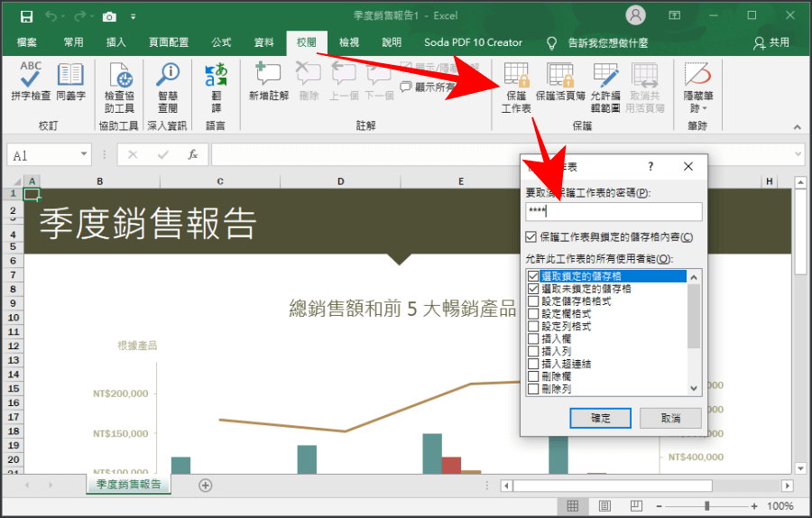Expand the formula bar arrow
Viewport: 812px width, 518px height.
click(x=798, y=154)
